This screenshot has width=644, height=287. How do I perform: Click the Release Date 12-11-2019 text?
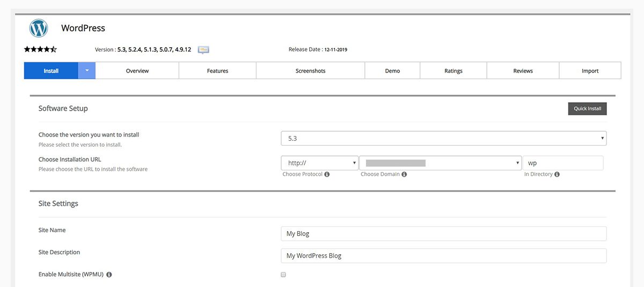coord(318,49)
